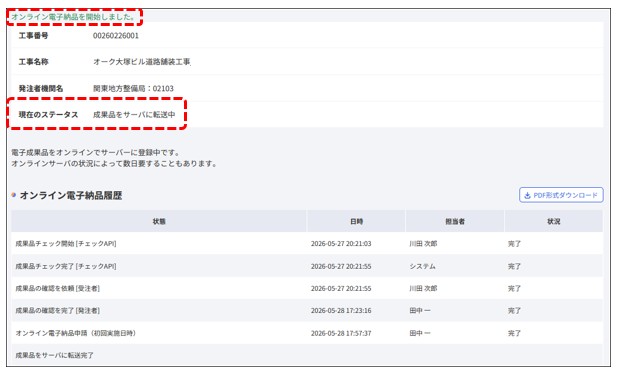The image size is (617, 374).
Task: Select the row 成果品の確認を完了 [発注者]
Action: 307,311
